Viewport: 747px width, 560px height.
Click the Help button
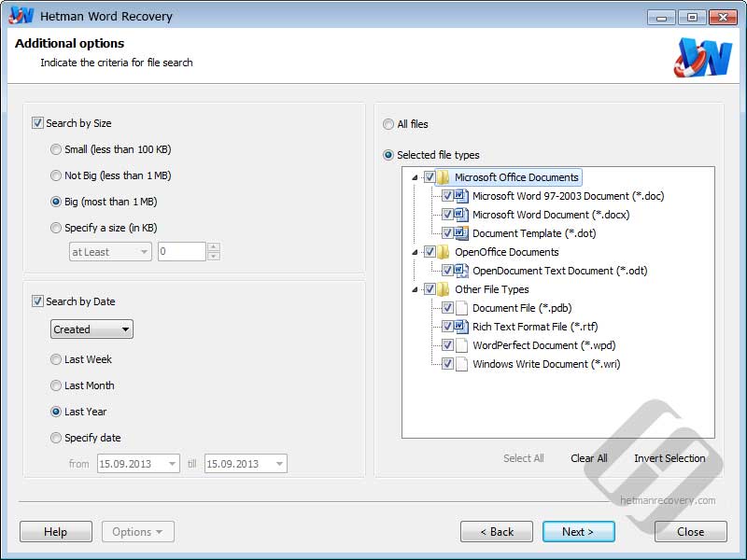(56, 531)
